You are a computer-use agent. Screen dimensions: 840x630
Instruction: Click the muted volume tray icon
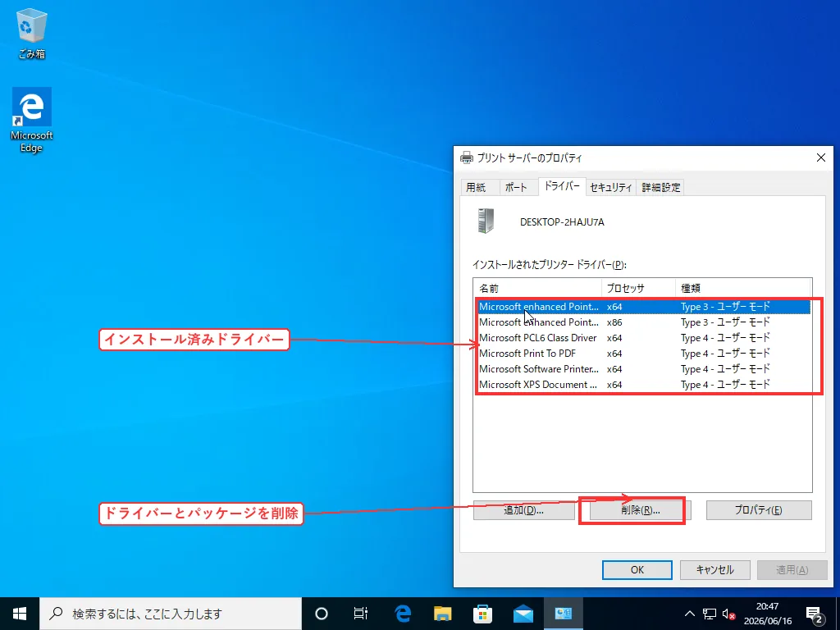728,614
